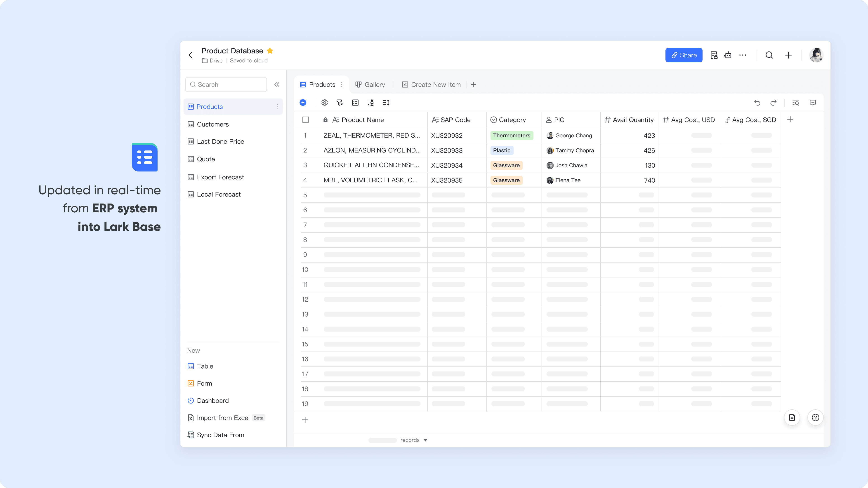Collapse the left sidebar with the chevrons

[277, 84]
